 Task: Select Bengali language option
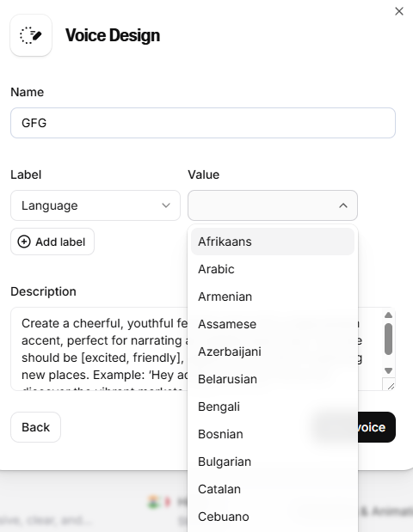(273, 407)
